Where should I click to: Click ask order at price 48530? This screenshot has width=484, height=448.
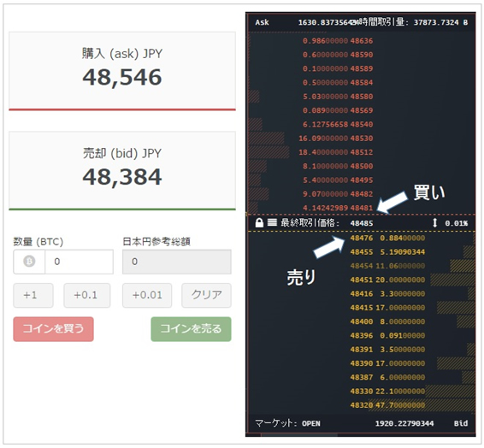click(336, 139)
